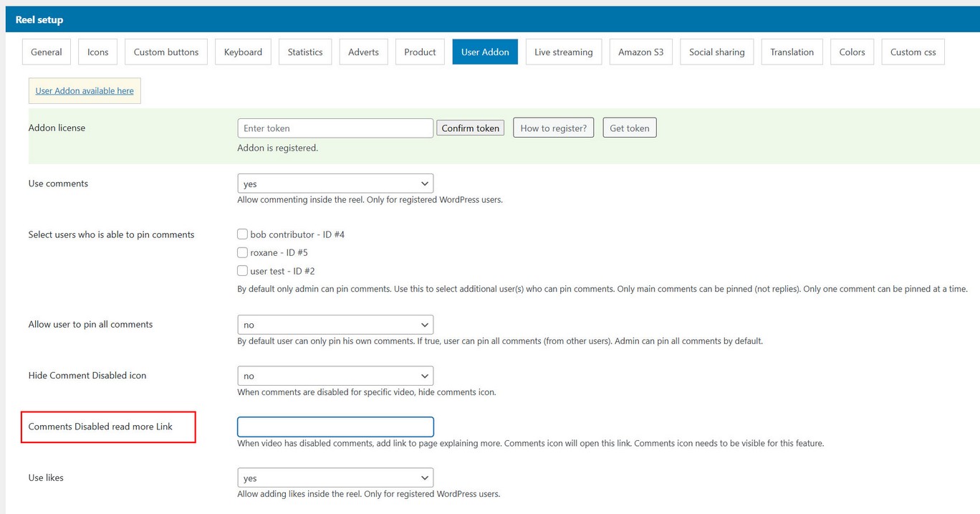The height and width of the screenshot is (514, 980).
Task: Expand Allow user to pin all comments dropdown
Action: tap(335, 325)
